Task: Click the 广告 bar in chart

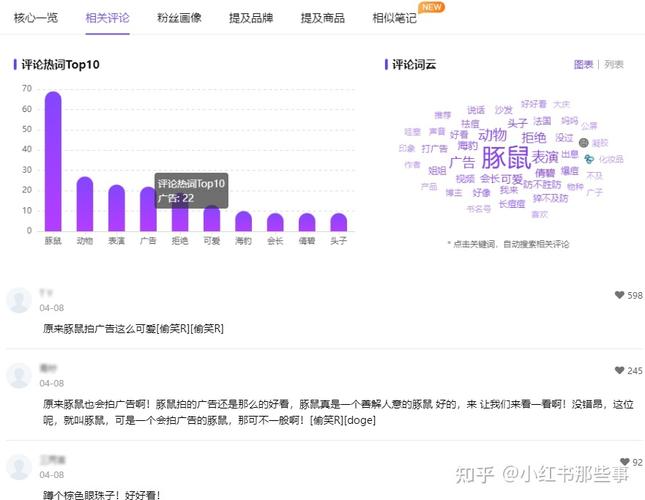Action: pyautogui.click(x=148, y=209)
